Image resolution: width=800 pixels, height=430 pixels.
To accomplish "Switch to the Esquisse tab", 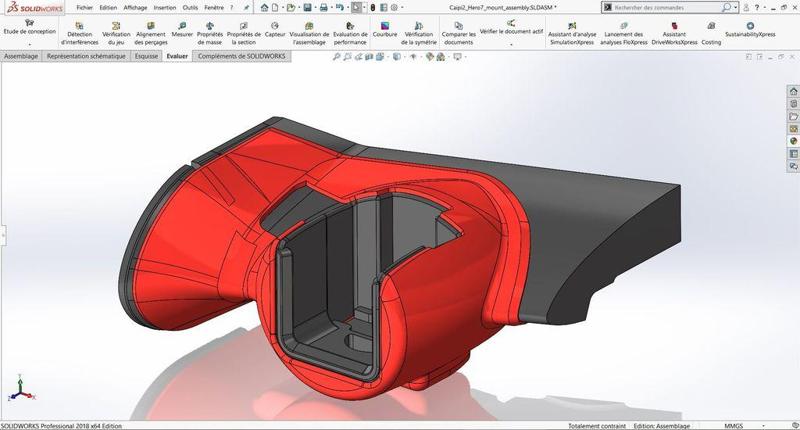I will click(x=148, y=57).
